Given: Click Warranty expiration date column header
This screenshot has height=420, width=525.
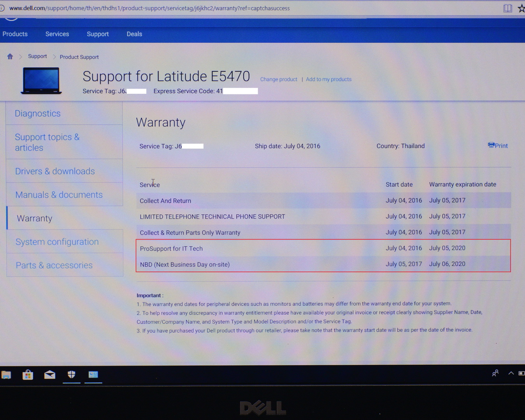Looking at the screenshot, I should point(463,184).
